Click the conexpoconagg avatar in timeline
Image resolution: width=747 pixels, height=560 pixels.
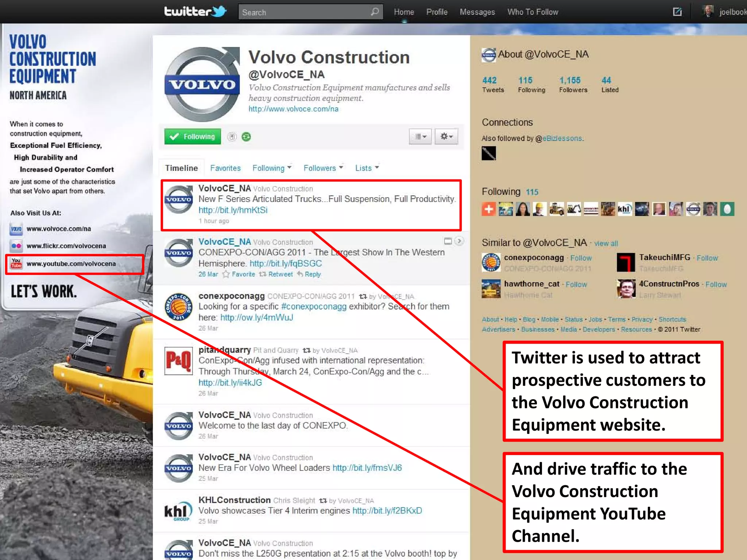pyautogui.click(x=178, y=307)
